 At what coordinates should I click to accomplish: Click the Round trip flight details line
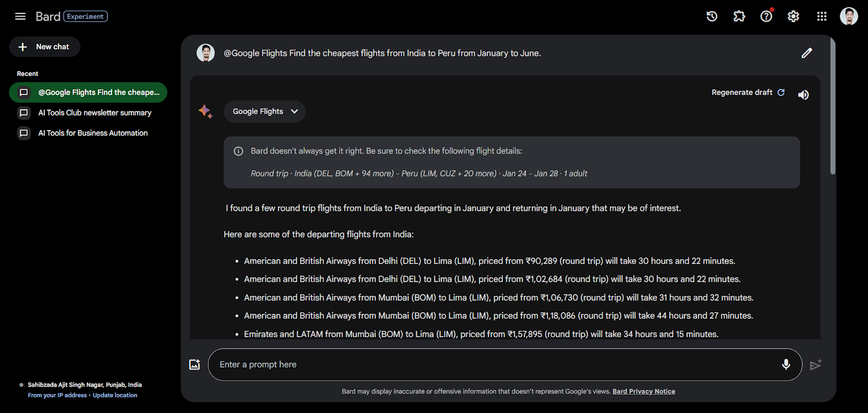point(419,173)
